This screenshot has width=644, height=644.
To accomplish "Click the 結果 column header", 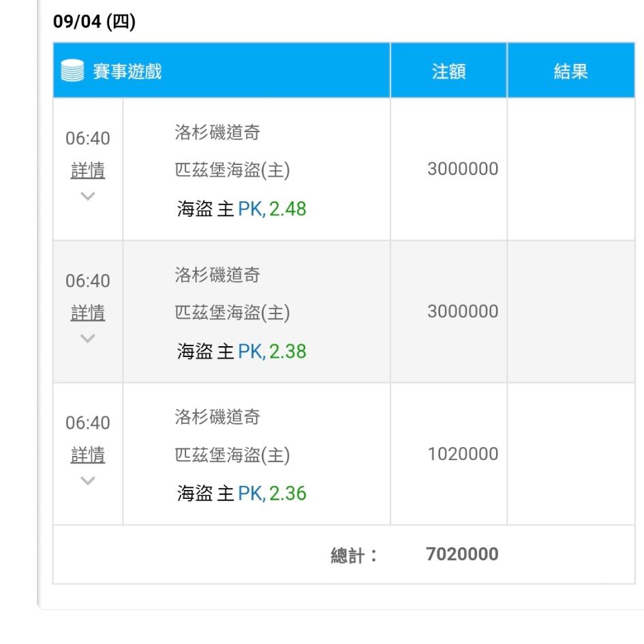I will click(571, 71).
